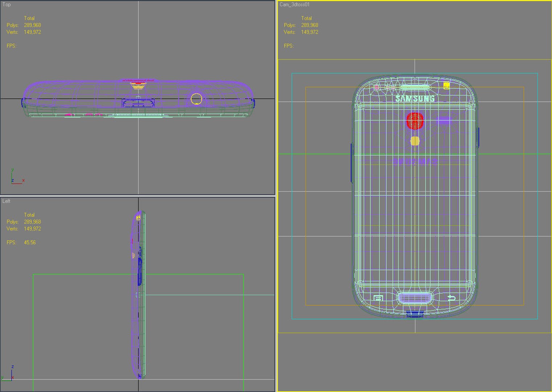Open the Top viewport label menu
This screenshot has height=392, width=552.
(x=7, y=4)
